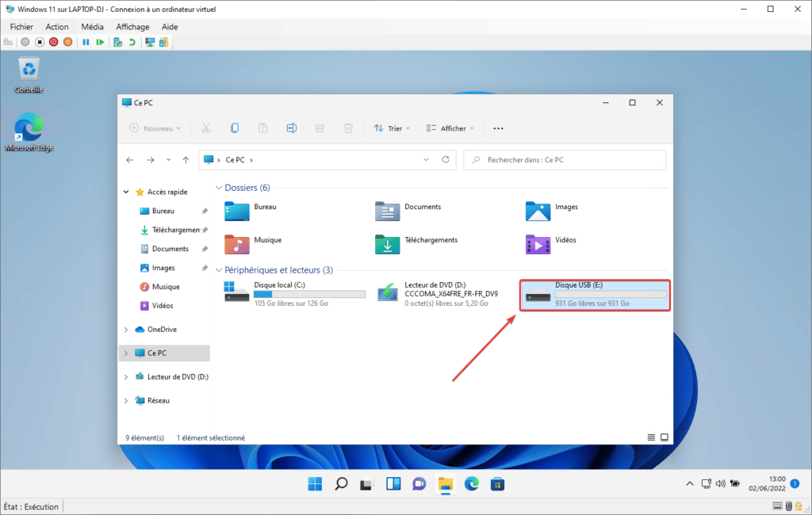Refresh the Ce PC address bar
The image size is (812, 515).
(446, 159)
